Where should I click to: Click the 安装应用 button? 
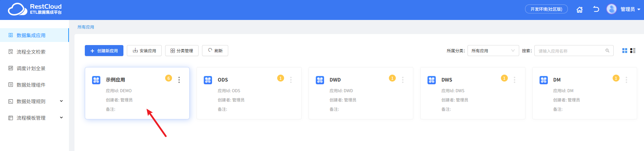coord(144,51)
